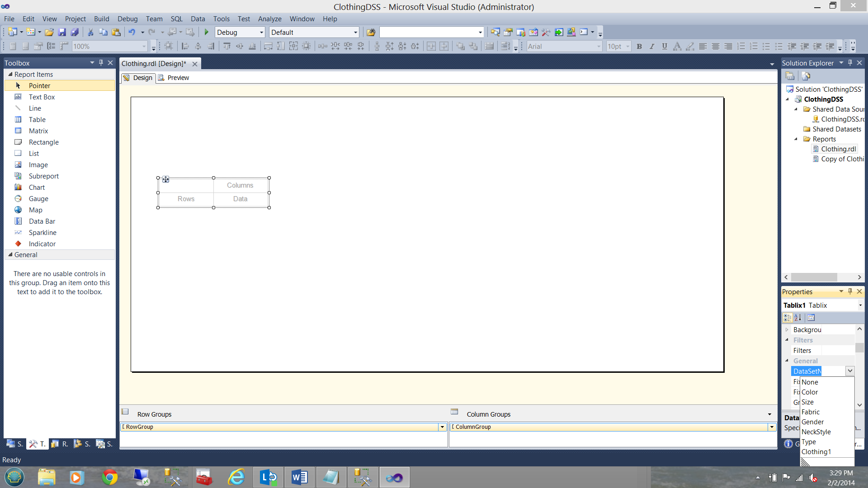868x488 pixels.
Task: Collapse the Reports folder in Solution Explorer
Action: [796, 139]
